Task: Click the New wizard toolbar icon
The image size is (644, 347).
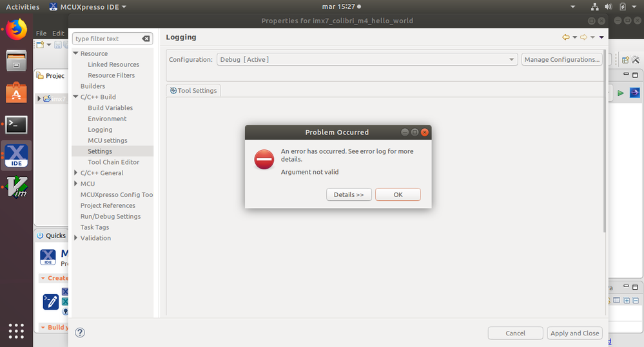Action: click(40, 44)
